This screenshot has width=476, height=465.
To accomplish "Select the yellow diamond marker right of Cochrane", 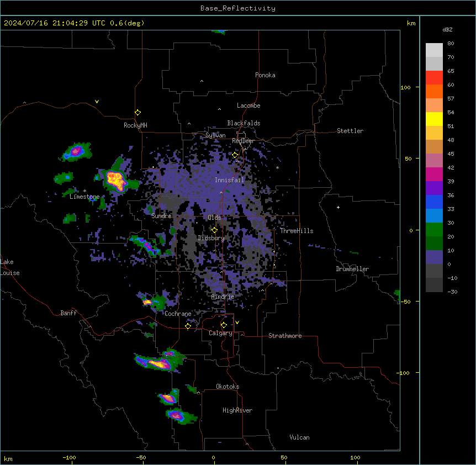I will coord(188,326).
